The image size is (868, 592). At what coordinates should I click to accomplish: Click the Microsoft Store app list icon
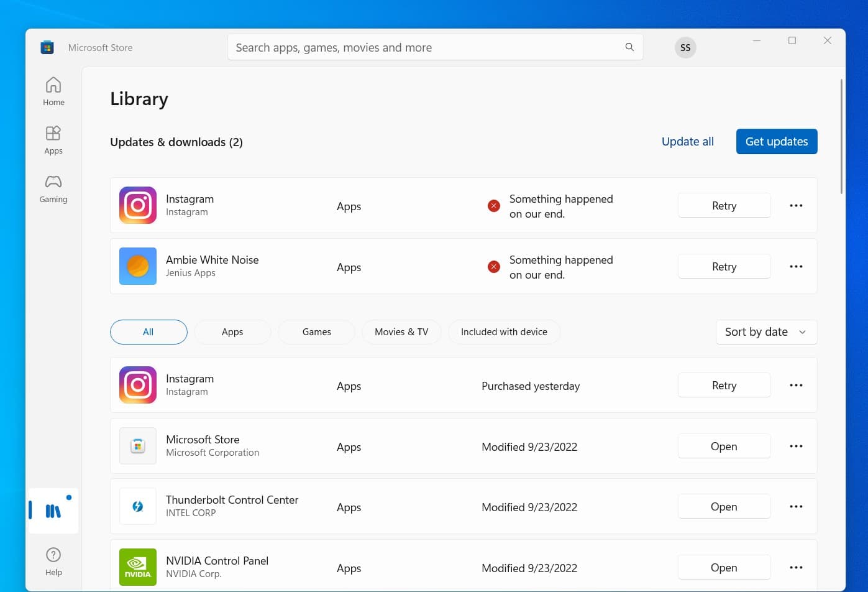click(138, 446)
